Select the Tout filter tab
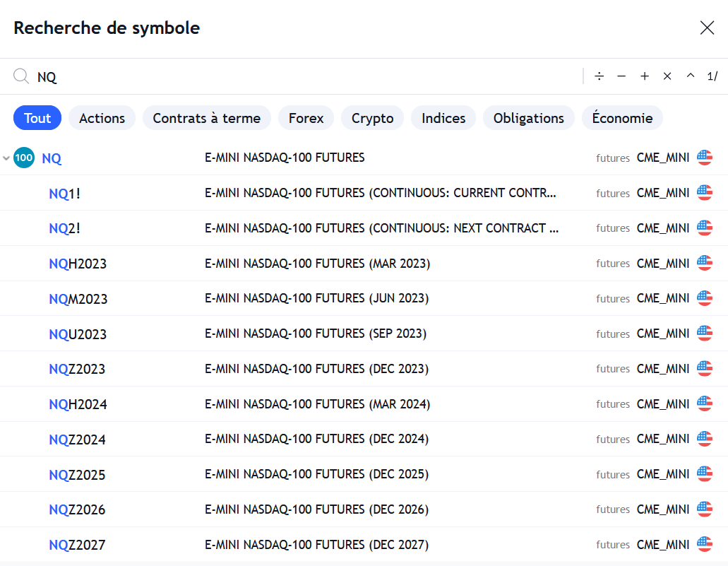 pos(37,118)
